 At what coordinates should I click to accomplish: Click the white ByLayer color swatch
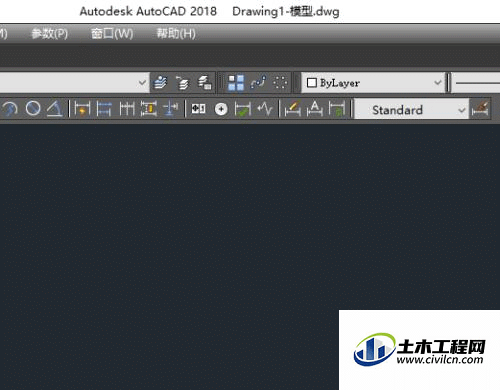pyautogui.click(x=311, y=83)
